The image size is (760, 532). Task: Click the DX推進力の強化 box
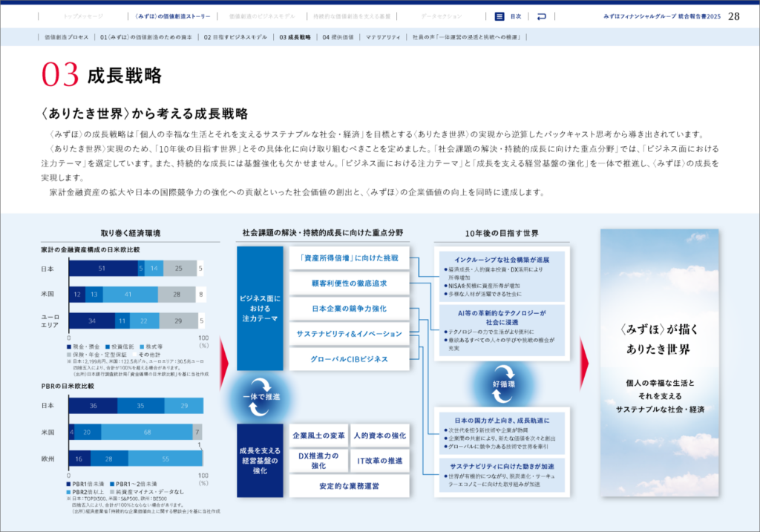coord(318,460)
